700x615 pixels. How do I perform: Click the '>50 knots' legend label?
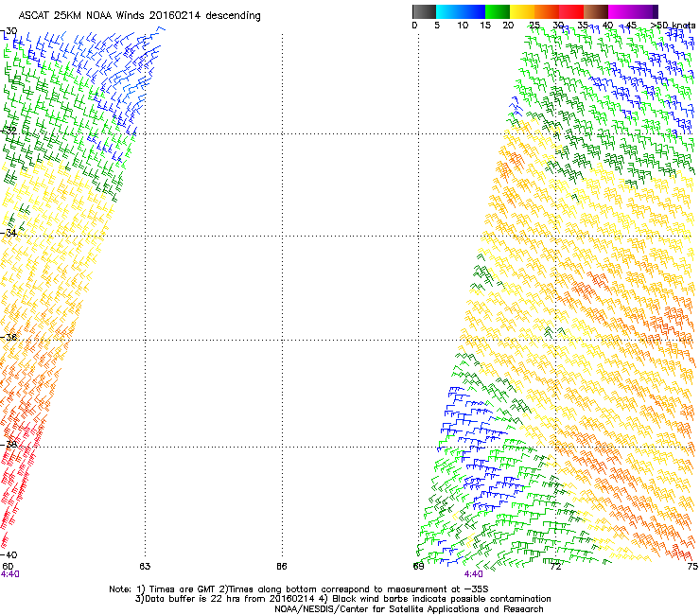[673, 26]
